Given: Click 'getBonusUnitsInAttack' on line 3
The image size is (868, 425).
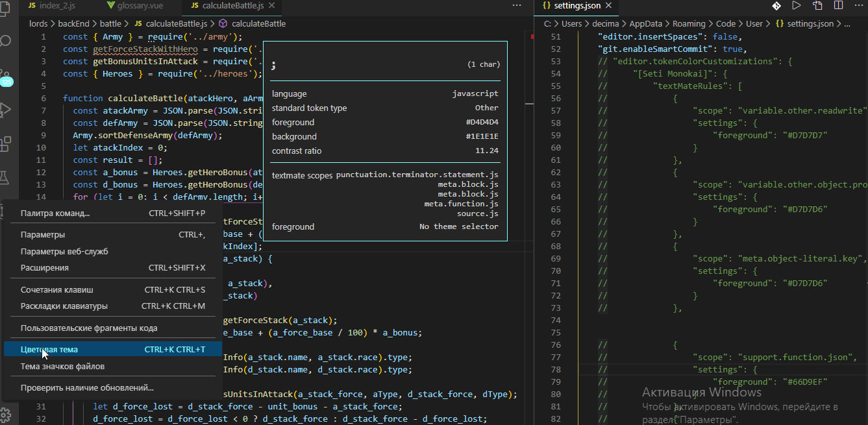Looking at the screenshot, I should 144,61.
